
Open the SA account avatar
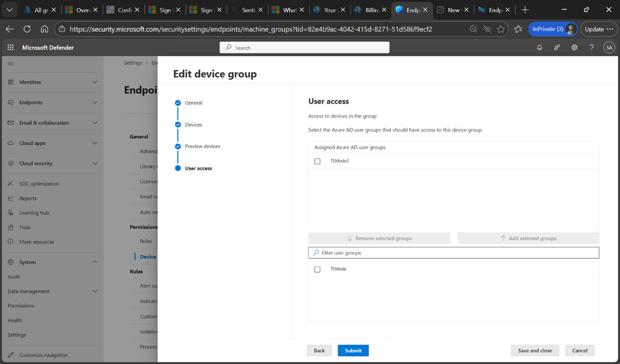(609, 48)
